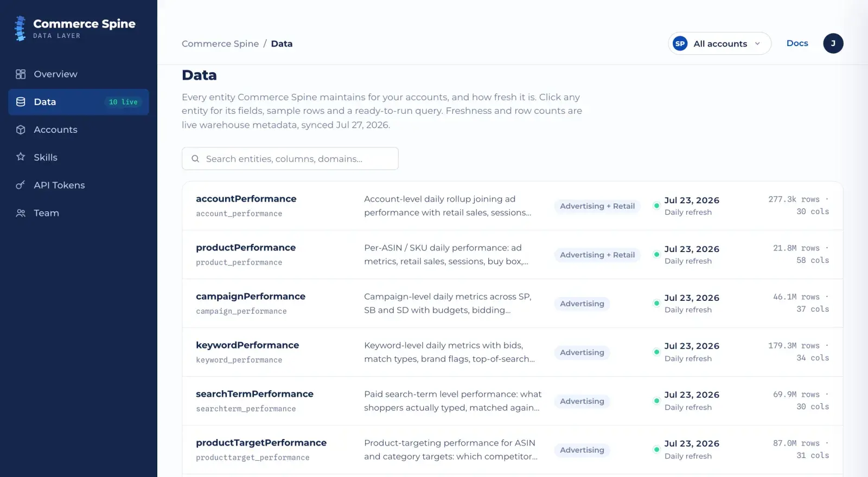Viewport: 868px width, 477px height.
Task: Open the accountPerformance entity
Action: (x=513, y=206)
